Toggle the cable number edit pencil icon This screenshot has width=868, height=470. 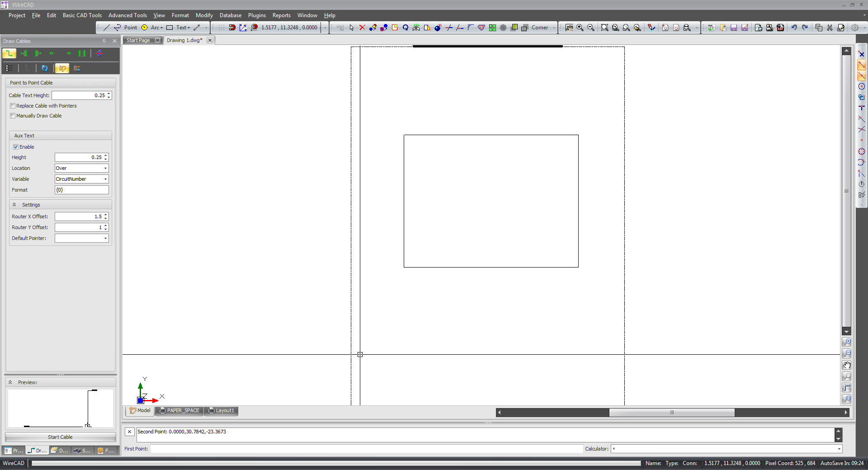click(x=62, y=68)
